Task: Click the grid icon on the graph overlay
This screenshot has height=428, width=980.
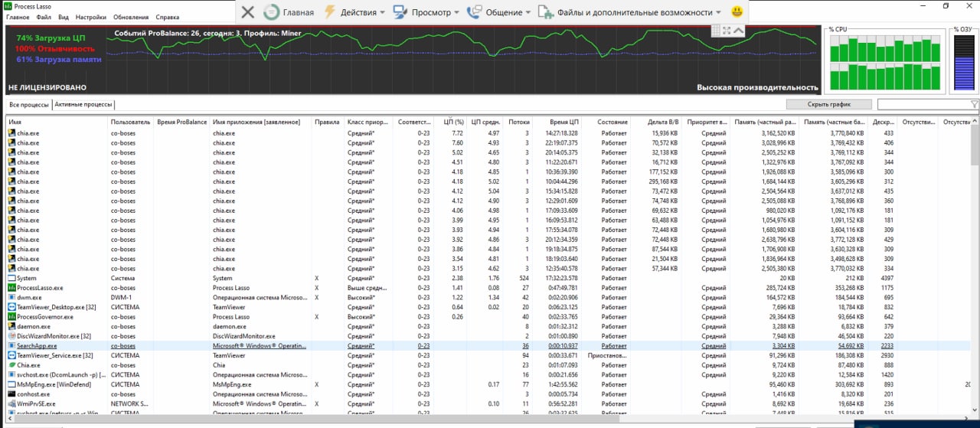Action: pyautogui.click(x=716, y=30)
